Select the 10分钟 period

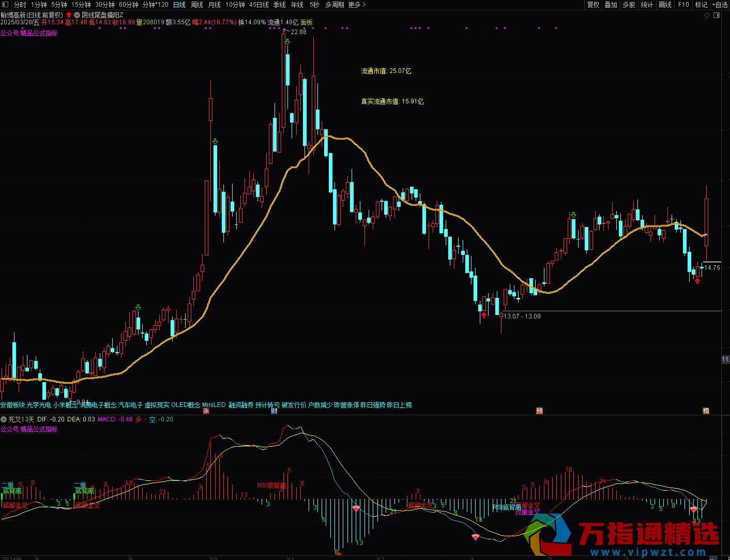click(x=235, y=5)
